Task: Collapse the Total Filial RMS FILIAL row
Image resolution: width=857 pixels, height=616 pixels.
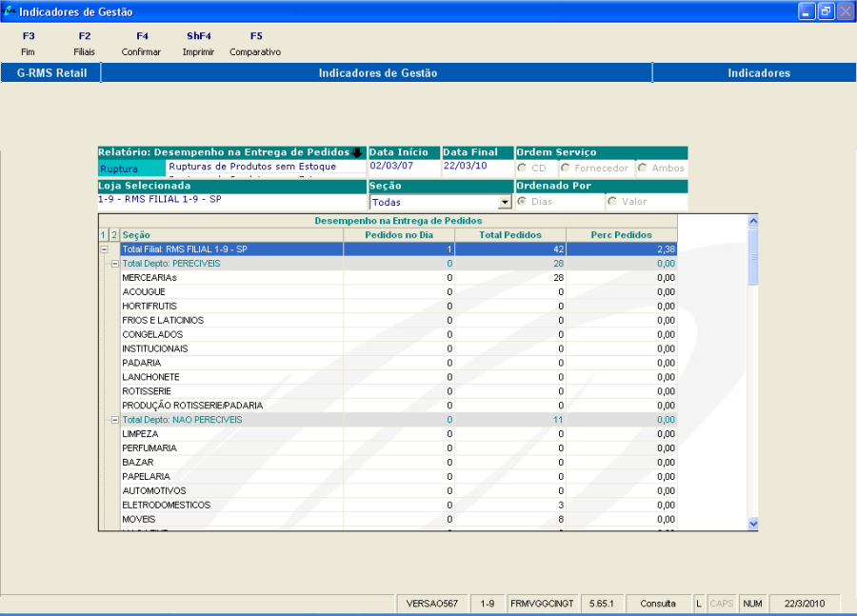Action: click(104, 249)
